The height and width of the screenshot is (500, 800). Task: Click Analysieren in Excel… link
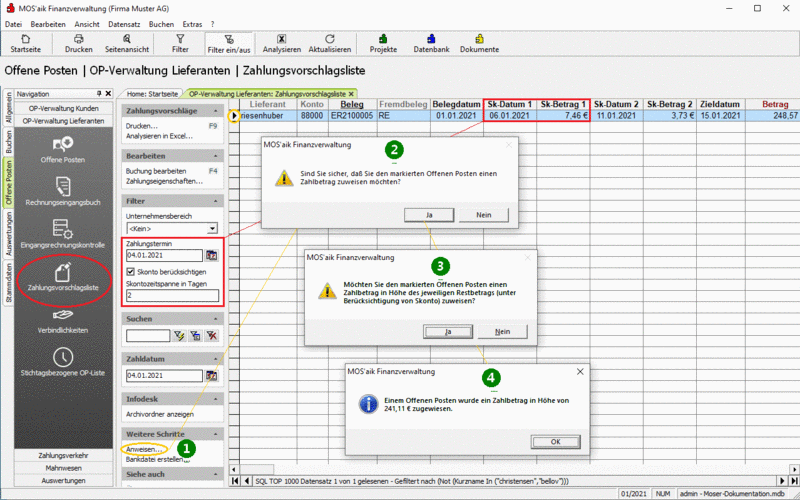[159, 136]
